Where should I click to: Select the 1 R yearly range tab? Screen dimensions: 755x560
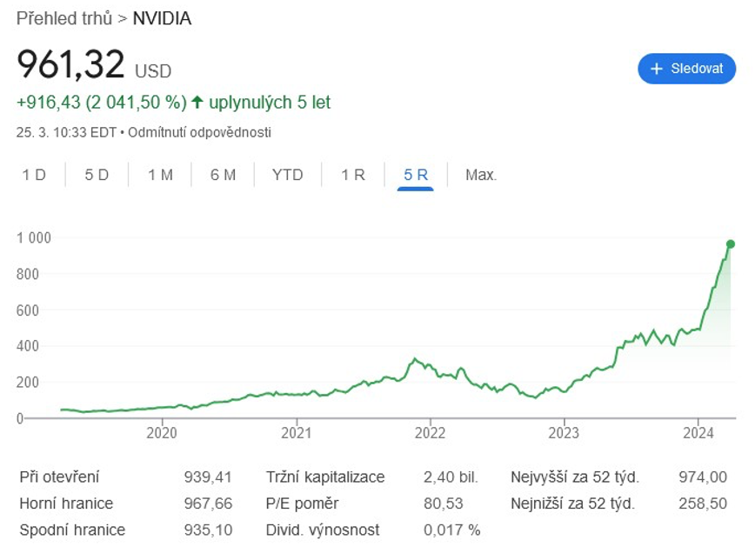[x=352, y=175]
